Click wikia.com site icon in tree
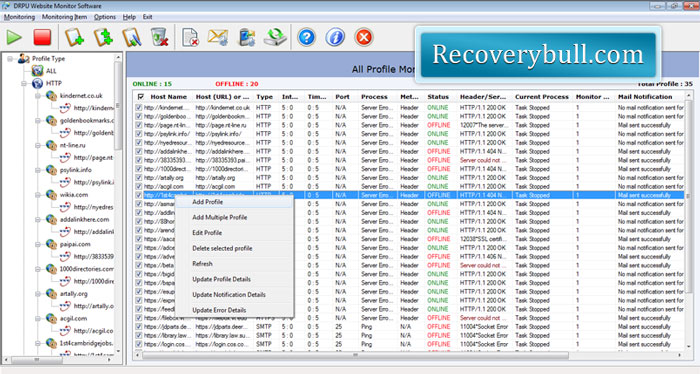The image size is (700, 374). (x=51, y=195)
